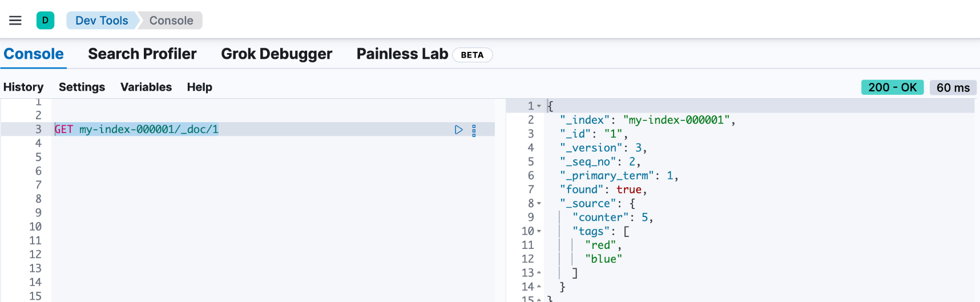Click the green D space avatar
Image resolution: width=980 pixels, height=302 pixels.
coord(46,21)
